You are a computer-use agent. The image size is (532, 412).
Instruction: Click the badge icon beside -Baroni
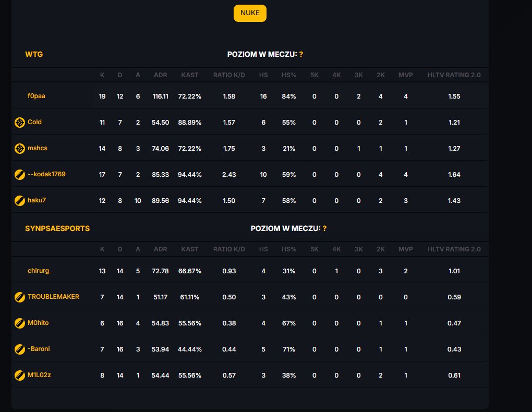(x=20, y=349)
